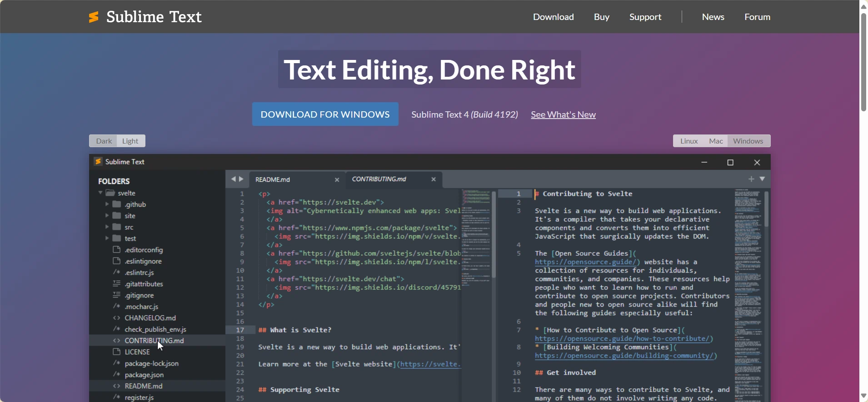Expand the site folder

tap(107, 215)
